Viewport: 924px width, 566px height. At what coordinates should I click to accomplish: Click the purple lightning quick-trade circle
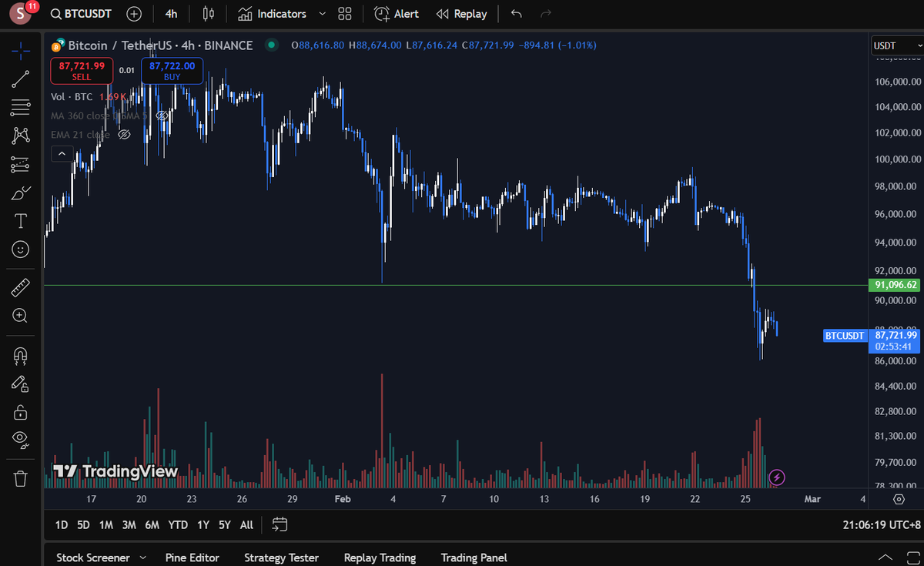[777, 478]
